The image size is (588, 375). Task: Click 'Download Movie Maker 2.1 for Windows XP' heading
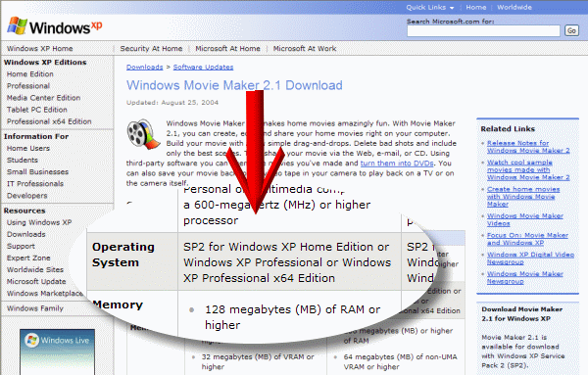(x=522, y=314)
